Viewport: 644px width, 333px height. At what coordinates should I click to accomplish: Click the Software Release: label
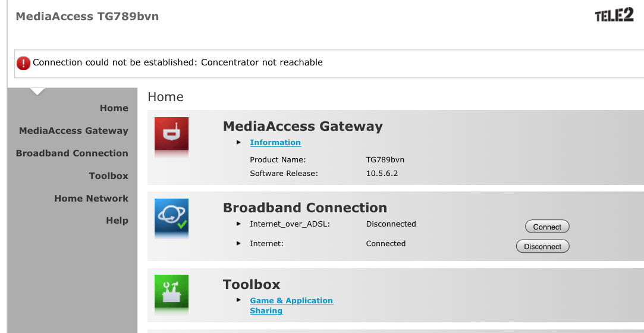(x=284, y=173)
